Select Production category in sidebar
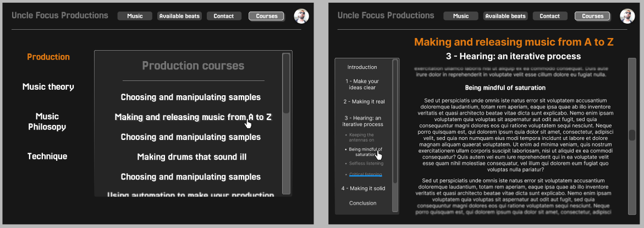644x228 pixels. coord(48,57)
